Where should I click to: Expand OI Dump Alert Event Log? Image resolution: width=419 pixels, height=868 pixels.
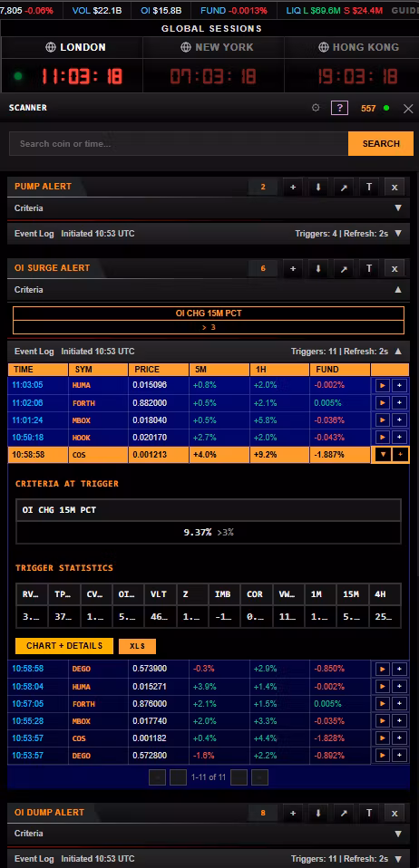pos(209,859)
